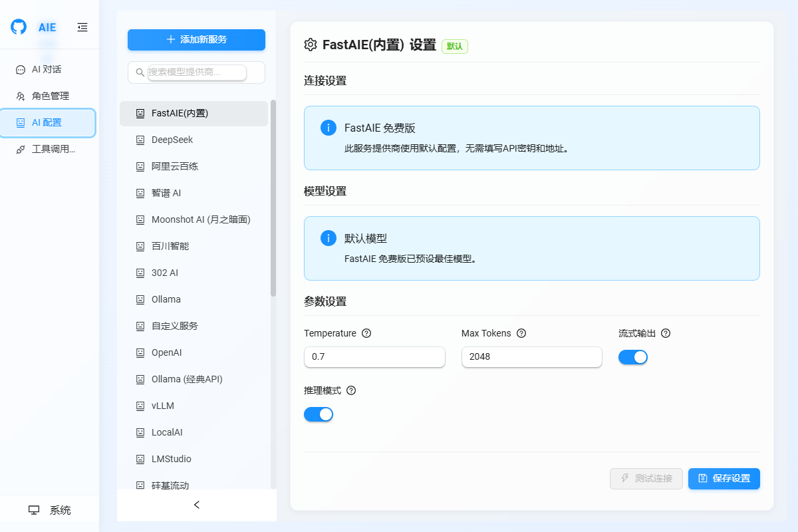Select Ollama (经典API) provider
This screenshot has width=798, height=532.
click(x=194, y=379)
